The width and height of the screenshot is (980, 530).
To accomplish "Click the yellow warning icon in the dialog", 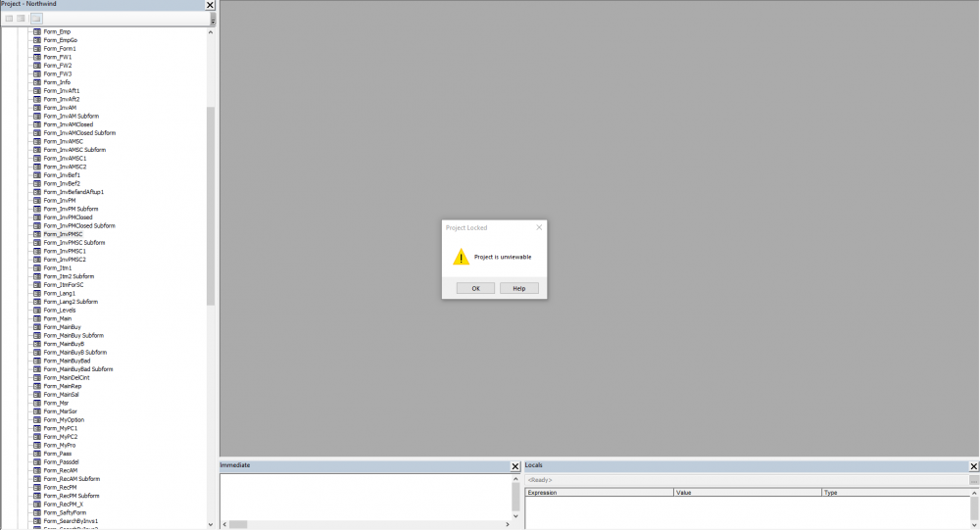I will [x=461, y=257].
